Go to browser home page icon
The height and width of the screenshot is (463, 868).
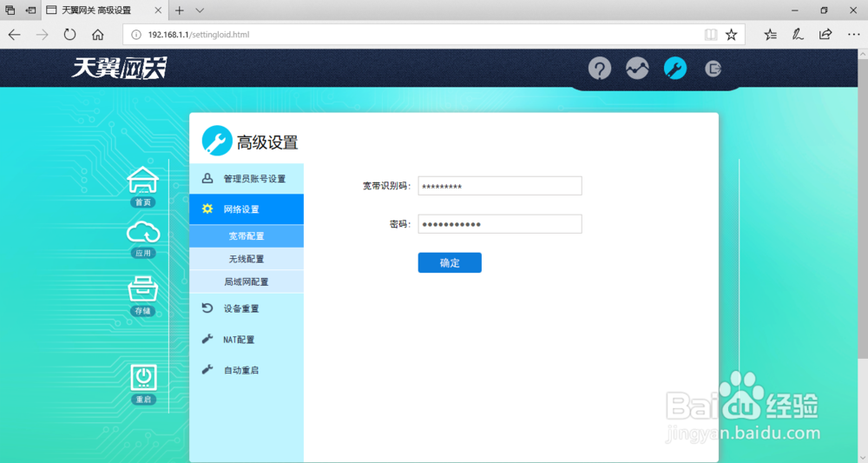pyautogui.click(x=97, y=35)
